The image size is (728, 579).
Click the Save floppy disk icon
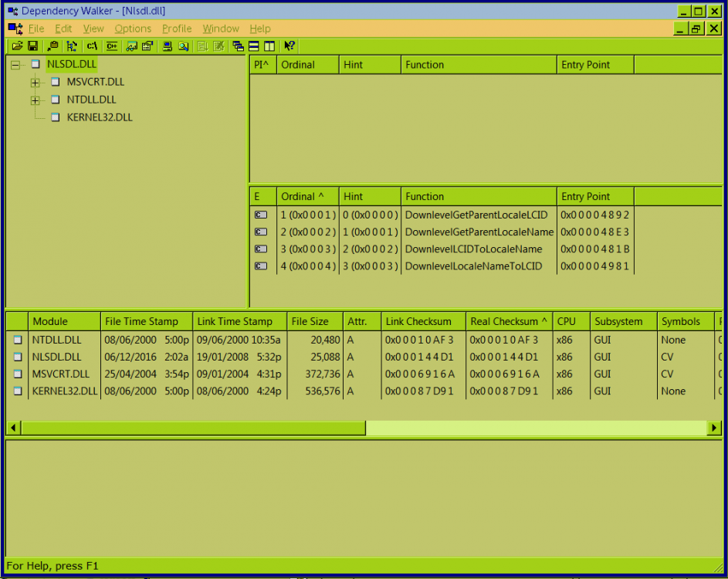[32, 46]
